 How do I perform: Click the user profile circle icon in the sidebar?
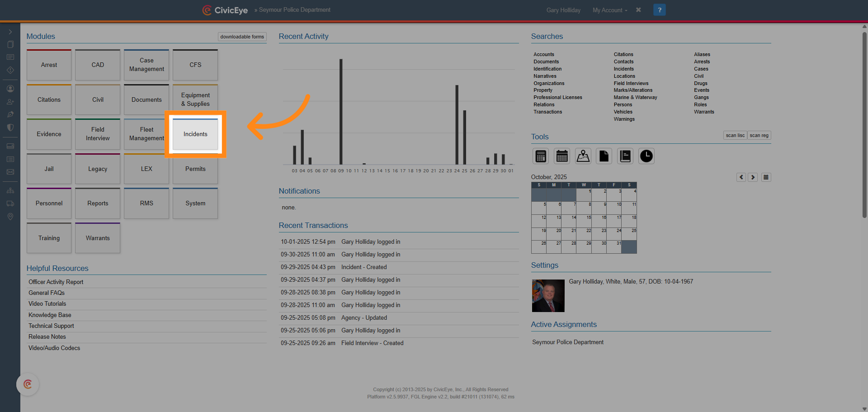click(x=10, y=89)
